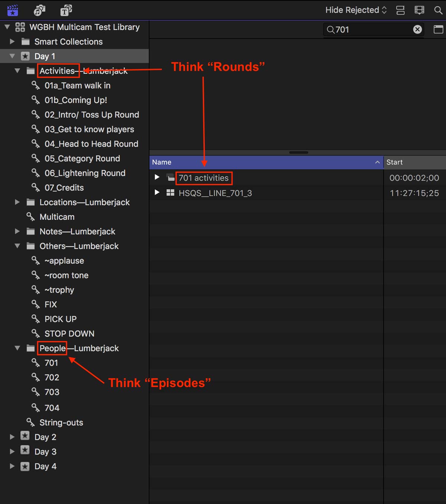The width and height of the screenshot is (446, 504).
Task: Open the Libraries sidebar clapperboard icon
Action: 13,10
